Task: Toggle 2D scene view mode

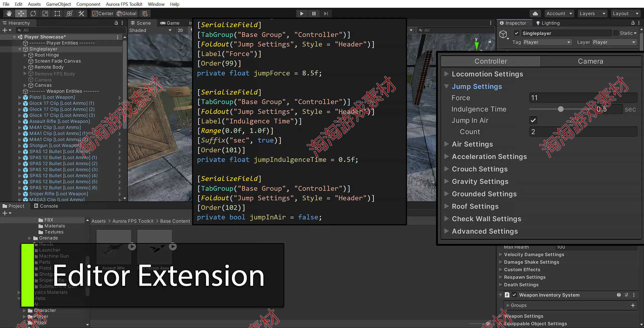Action: pyautogui.click(x=180, y=30)
